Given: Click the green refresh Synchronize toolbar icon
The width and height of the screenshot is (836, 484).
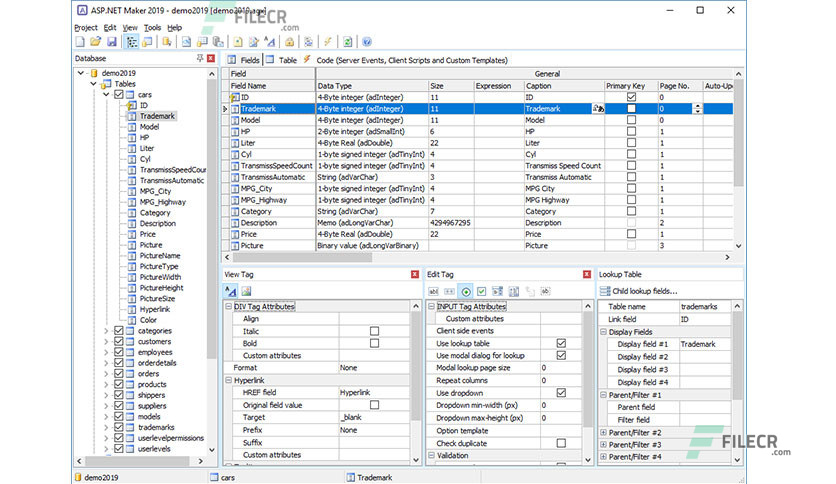Looking at the screenshot, I should tap(348, 42).
